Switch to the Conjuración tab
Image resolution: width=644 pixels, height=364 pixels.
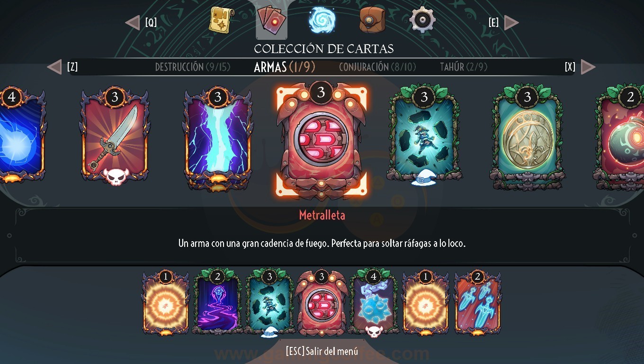[x=377, y=67]
